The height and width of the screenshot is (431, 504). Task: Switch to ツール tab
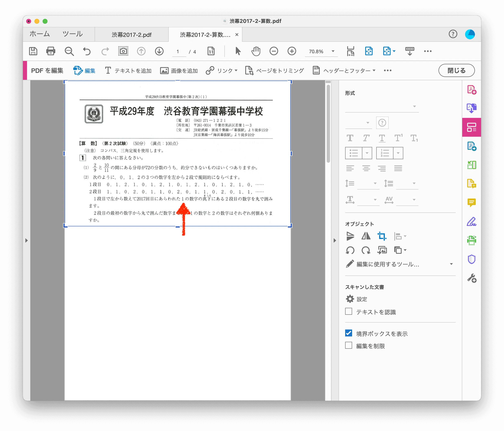(x=72, y=34)
